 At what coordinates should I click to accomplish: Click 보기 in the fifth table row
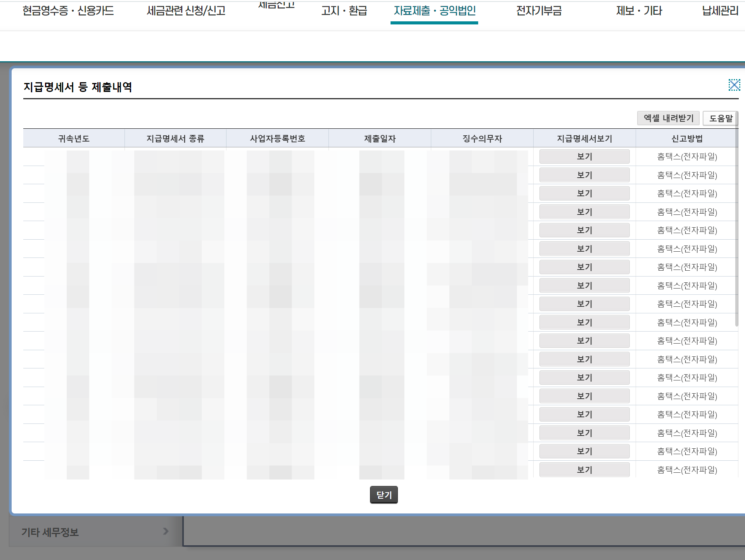pos(584,230)
